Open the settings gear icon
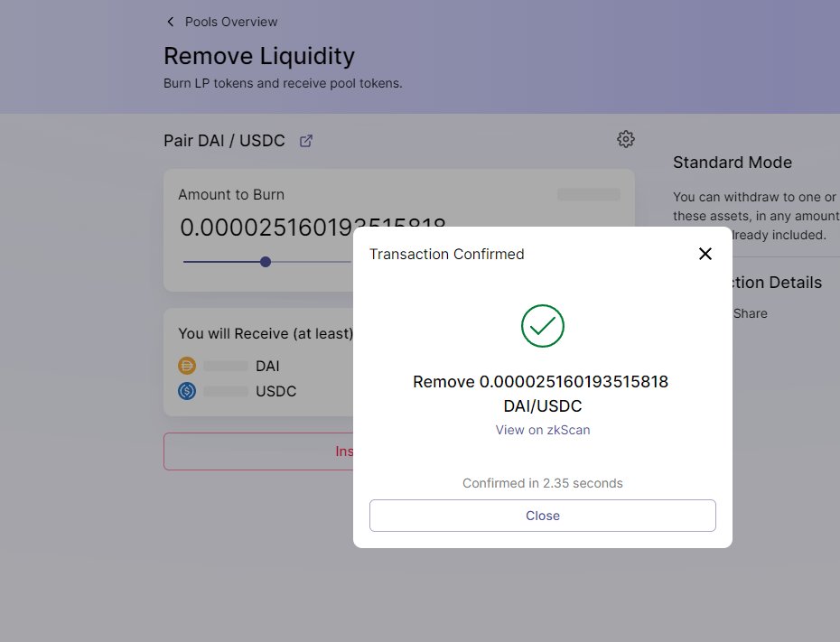840x642 pixels. coord(625,139)
